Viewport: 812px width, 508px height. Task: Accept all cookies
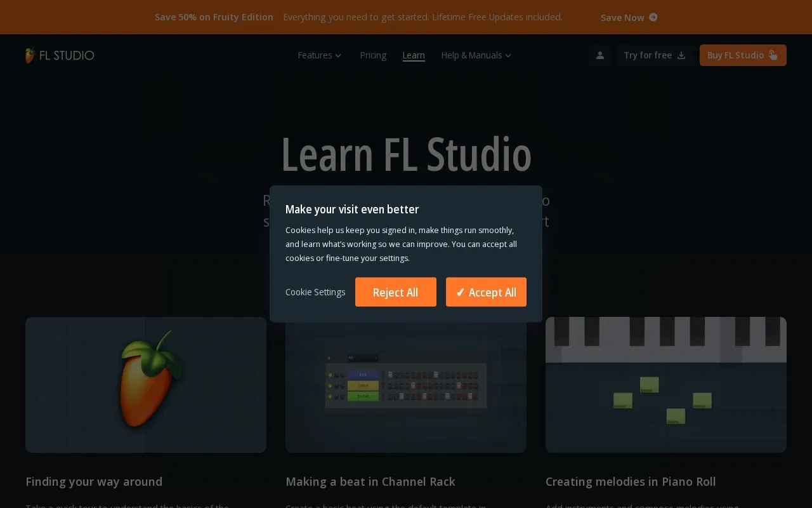tap(486, 292)
